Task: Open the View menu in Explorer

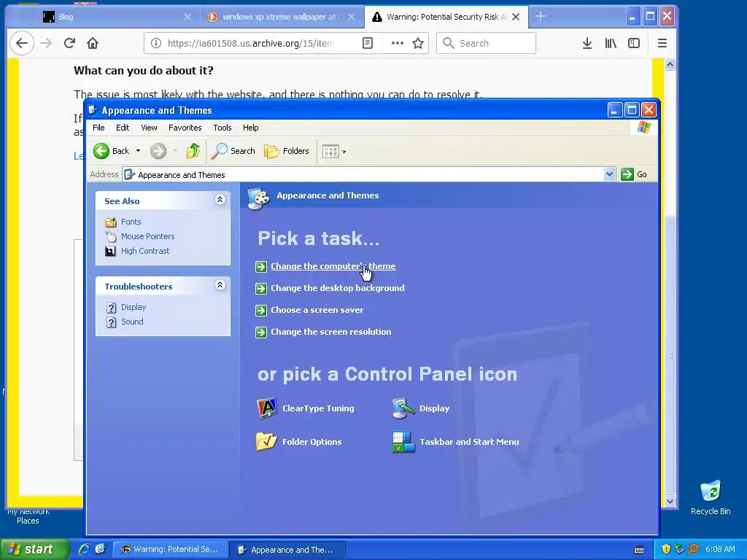Action: (x=149, y=128)
